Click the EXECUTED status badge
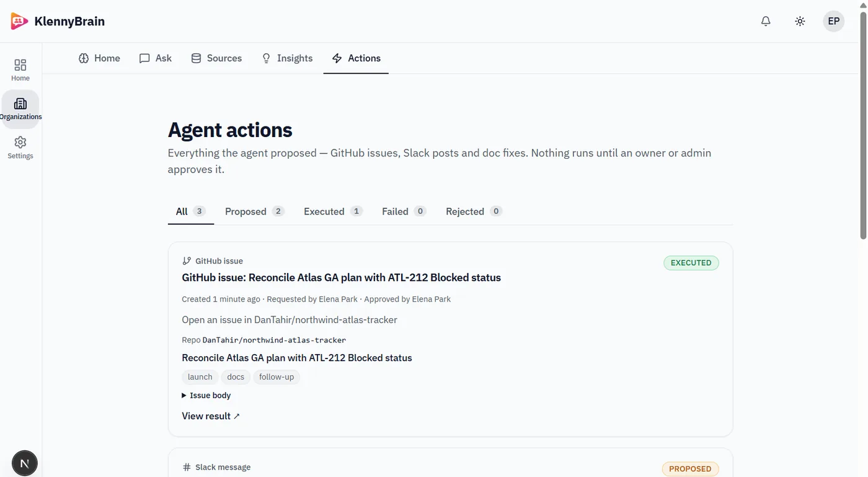This screenshot has width=868, height=477. coord(691,263)
